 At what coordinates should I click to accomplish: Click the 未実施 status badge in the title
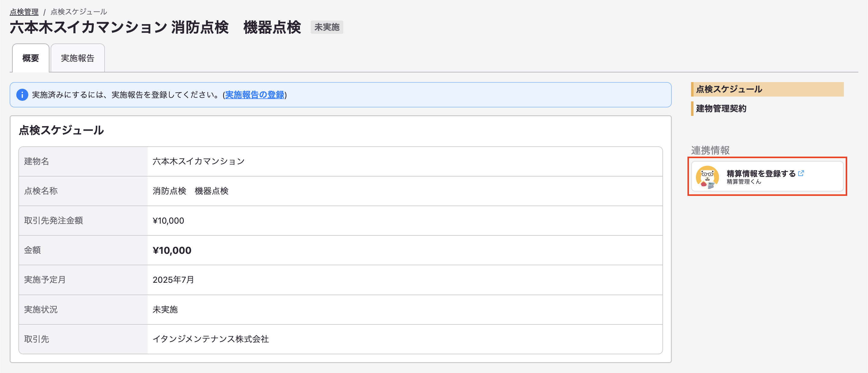(x=326, y=27)
